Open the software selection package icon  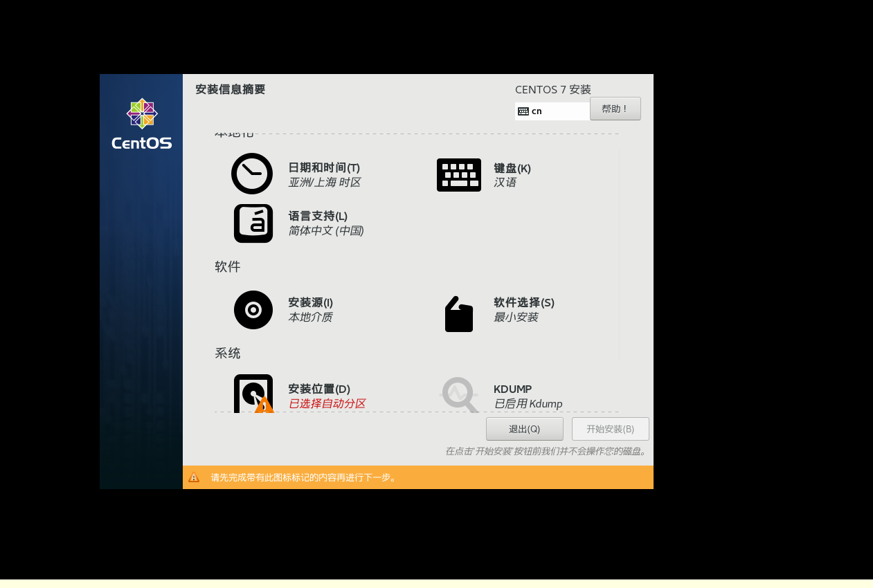click(x=459, y=314)
